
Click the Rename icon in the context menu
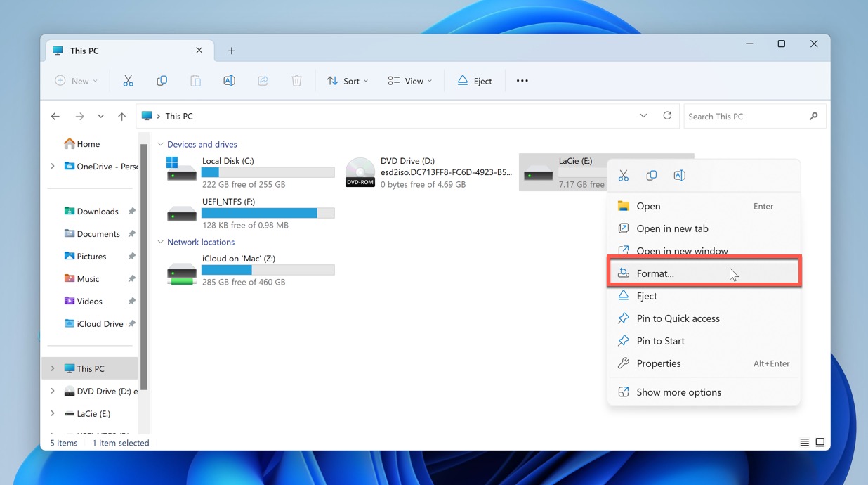(679, 176)
